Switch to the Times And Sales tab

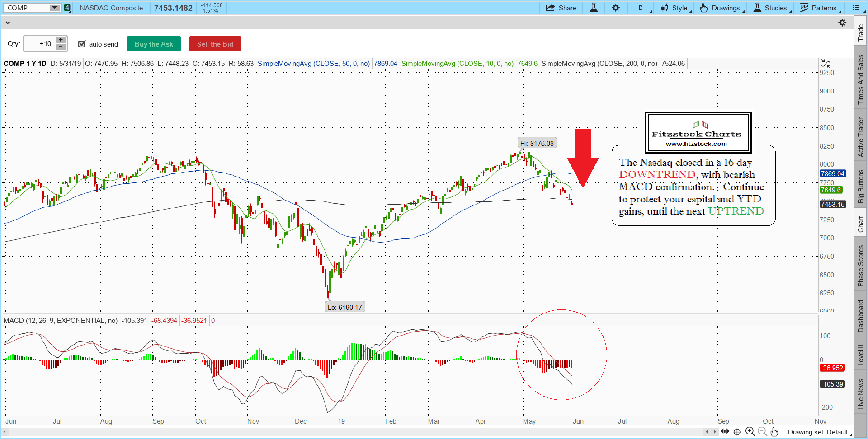(x=860, y=79)
